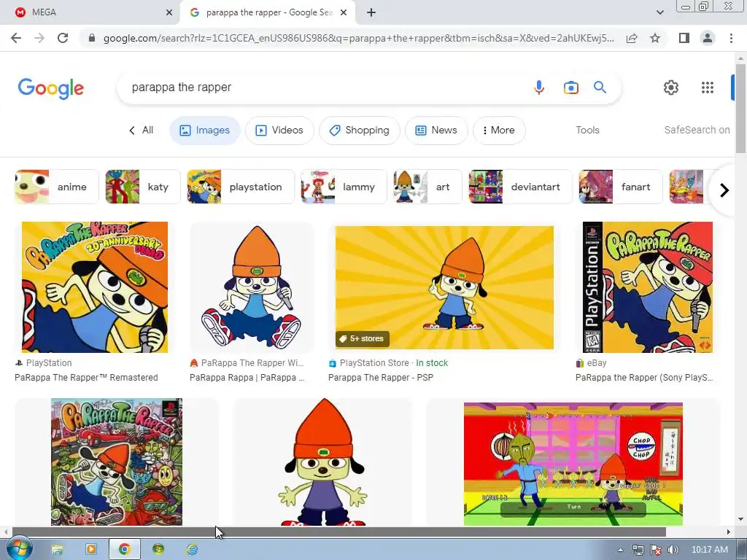Open the PaRappa The Rapper™ Remastered link
747x560 pixels.
(86, 378)
